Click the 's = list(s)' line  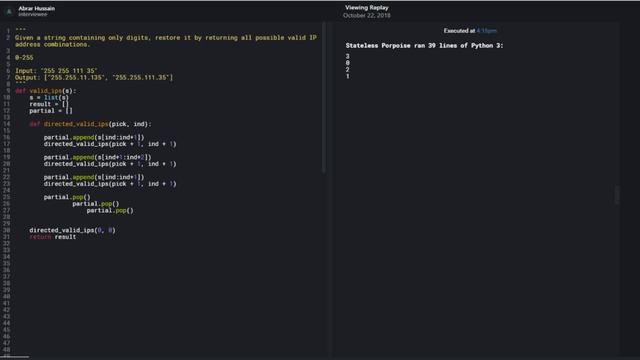[x=49, y=98]
